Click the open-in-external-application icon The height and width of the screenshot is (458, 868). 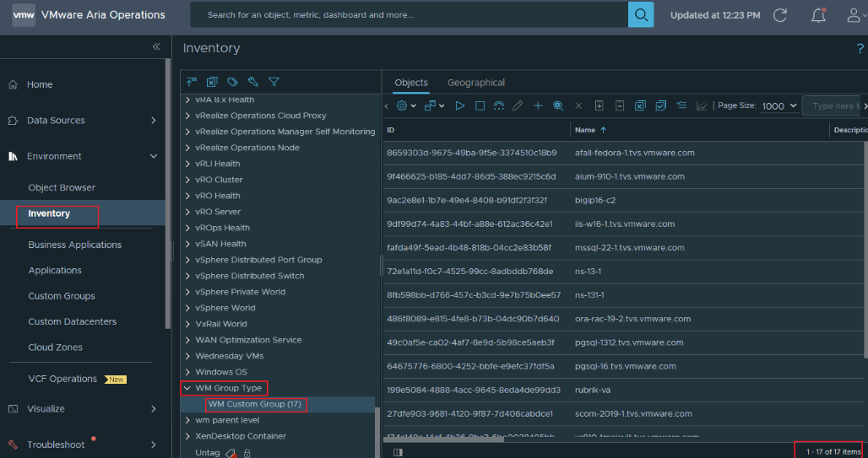pos(431,105)
